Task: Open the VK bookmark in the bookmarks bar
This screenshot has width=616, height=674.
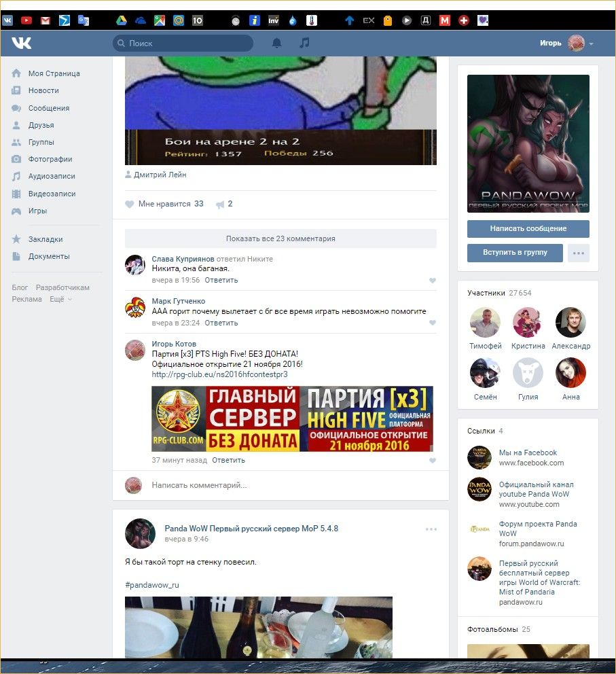Action: click(x=7, y=20)
